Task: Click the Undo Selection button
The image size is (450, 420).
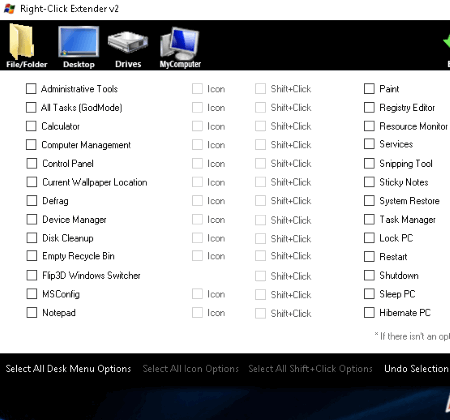Action: (416, 369)
